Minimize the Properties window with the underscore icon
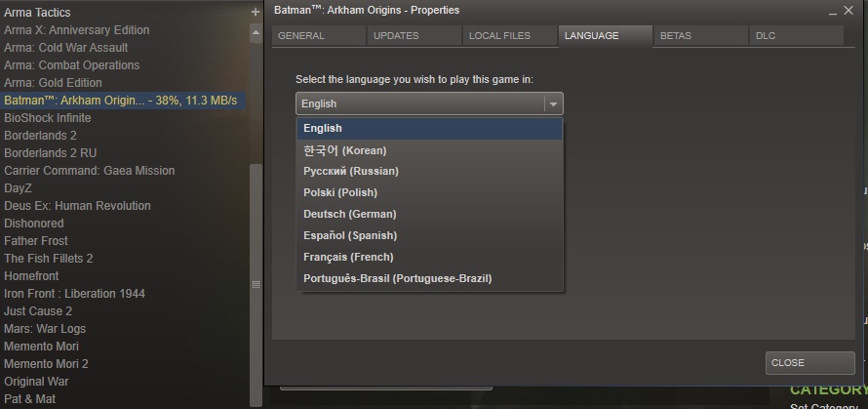 click(x=832, y=11)
